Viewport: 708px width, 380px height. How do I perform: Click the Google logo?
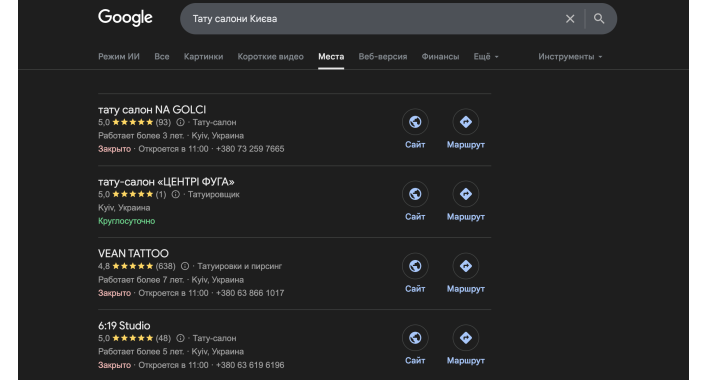125,18
